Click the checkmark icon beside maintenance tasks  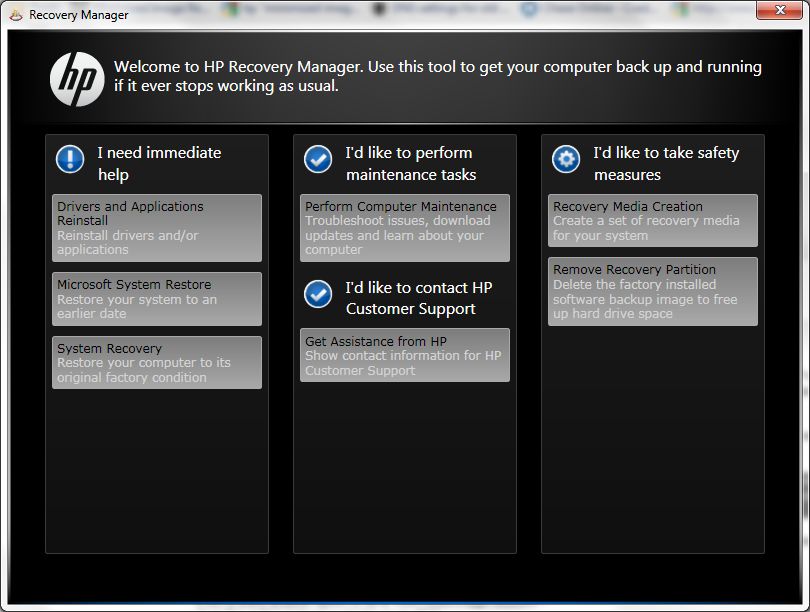[x=318, y=159]
